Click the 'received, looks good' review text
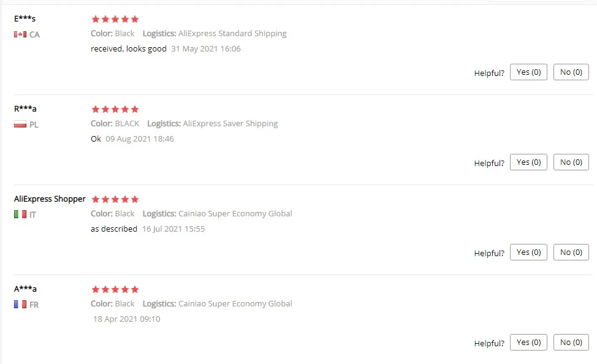The height and width of the screenshot is (364, 597). [x=129, y=49]
